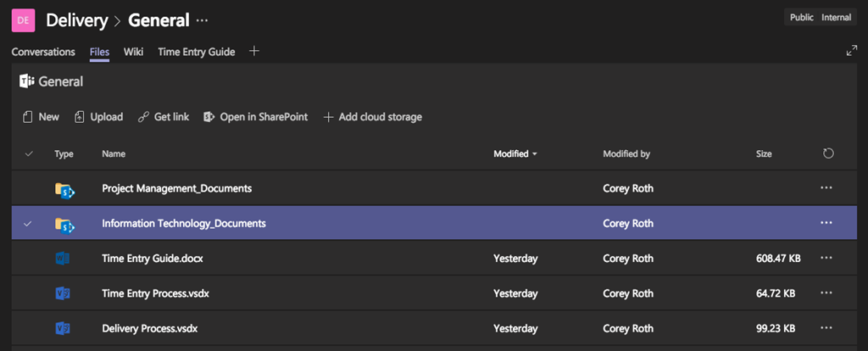This screenshot has height=351, width=868.
Task: Click the Visio icon for Time Entry Process.vsdx
Action: (63, 292)
